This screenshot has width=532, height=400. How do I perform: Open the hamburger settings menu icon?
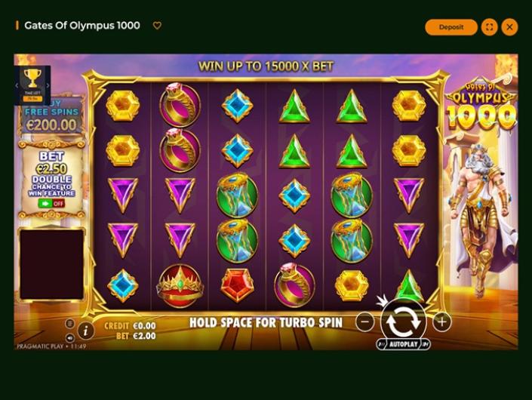pyautogui.click(x=69, y=323)
